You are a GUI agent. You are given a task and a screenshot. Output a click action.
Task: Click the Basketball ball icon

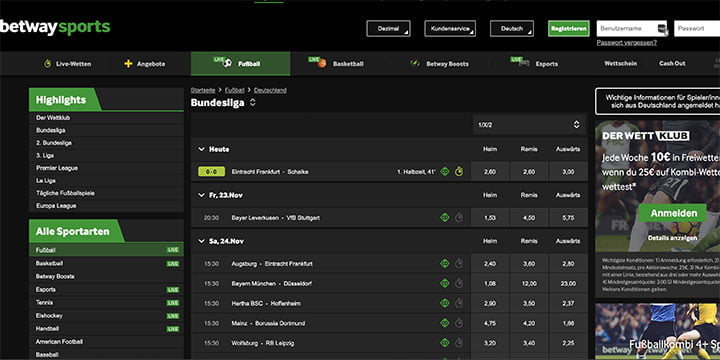pyautogui.click(x=322, y=63)
